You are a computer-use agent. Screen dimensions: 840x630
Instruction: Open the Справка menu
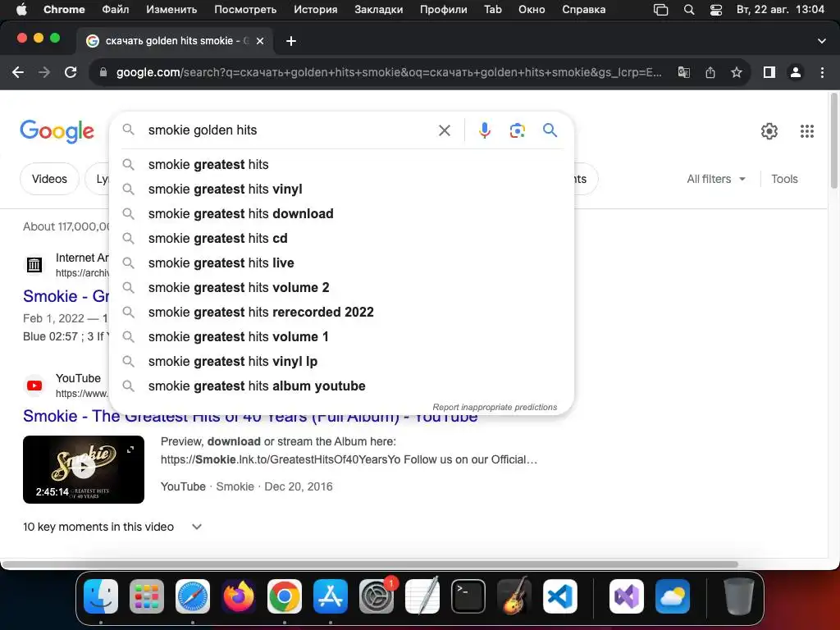(x=583, y=10)
